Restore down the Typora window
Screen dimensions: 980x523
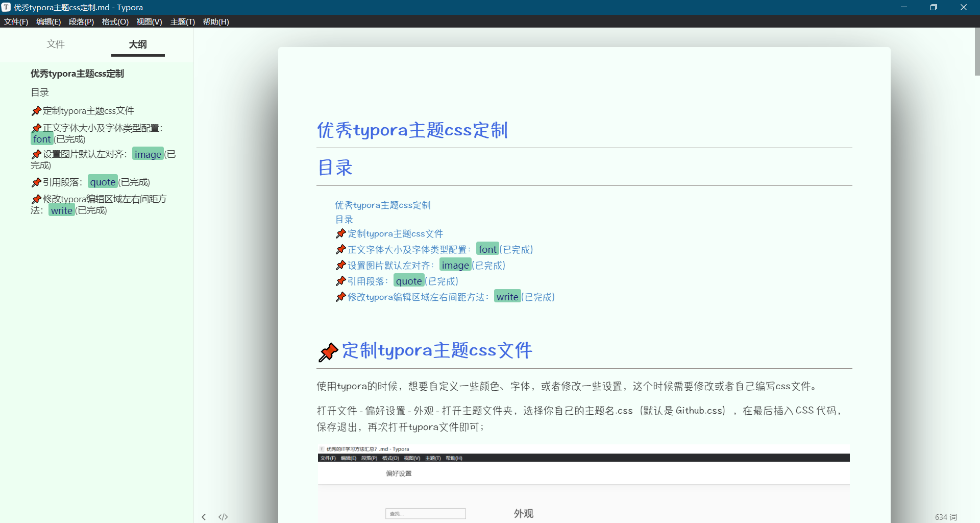click(x=934, y=7)
